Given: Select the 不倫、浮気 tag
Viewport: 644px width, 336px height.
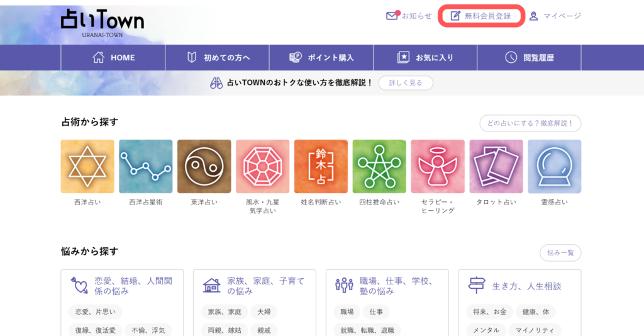Looking at the screenshot, I should click(148, 330).
